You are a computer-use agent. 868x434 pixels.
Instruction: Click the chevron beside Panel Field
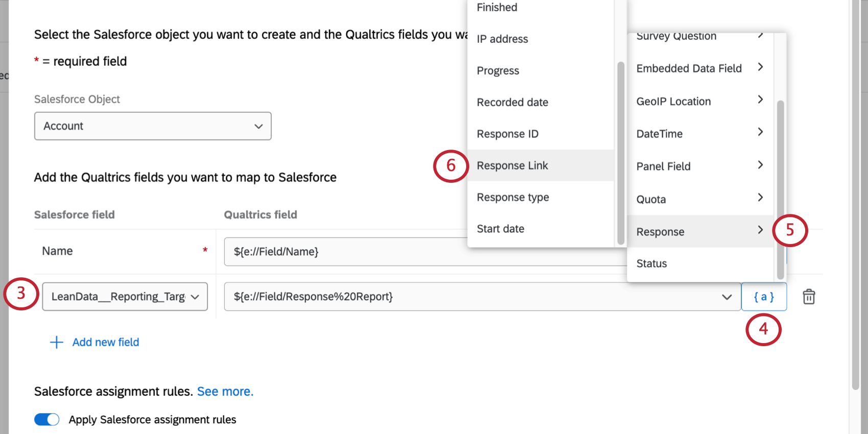[760, 164]
